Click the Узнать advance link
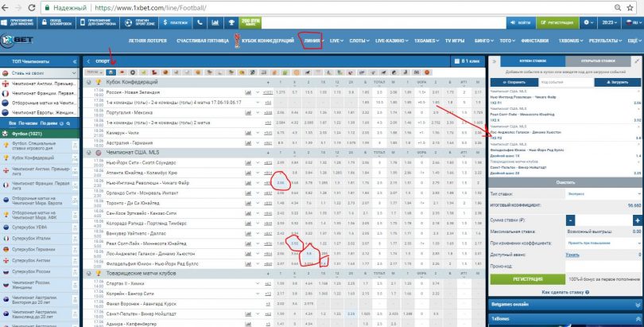Image resolution: width=644 pixels, height=327 pixels. pyautogui.click(x=572, y=255)
